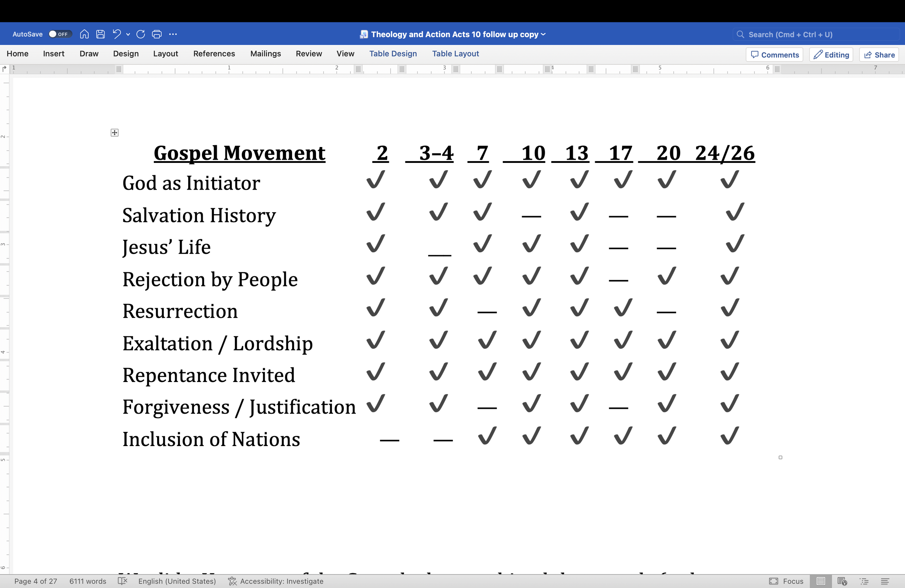The width and height of the screenshot is (905, 588).
Task: Click the Undo arrow icon
Action: (x=116, y=34)
